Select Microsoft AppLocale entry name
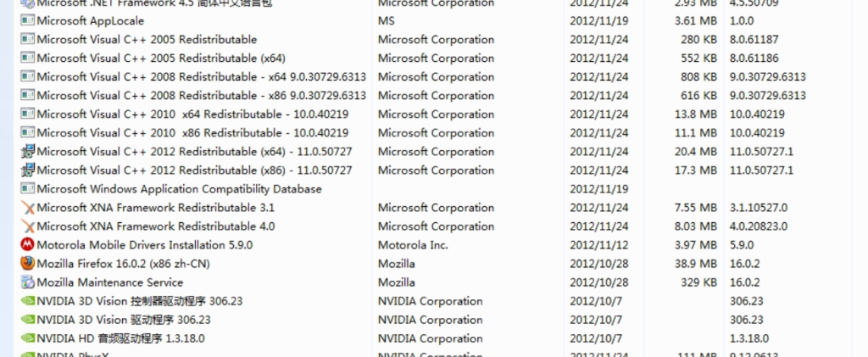Viewport: 868px width, 357px height. (x=90, y=21)
